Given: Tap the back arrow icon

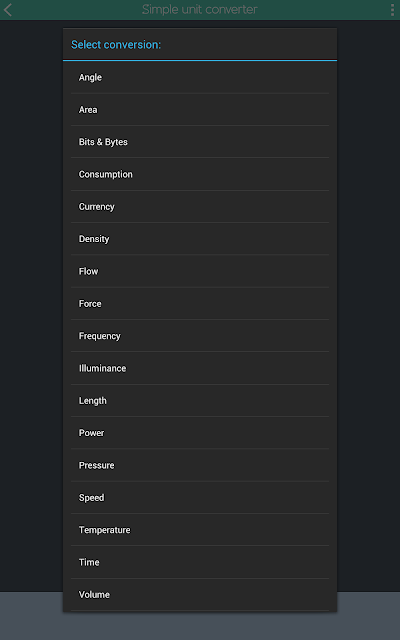Looking at the screenshot, I should point(8,10).
